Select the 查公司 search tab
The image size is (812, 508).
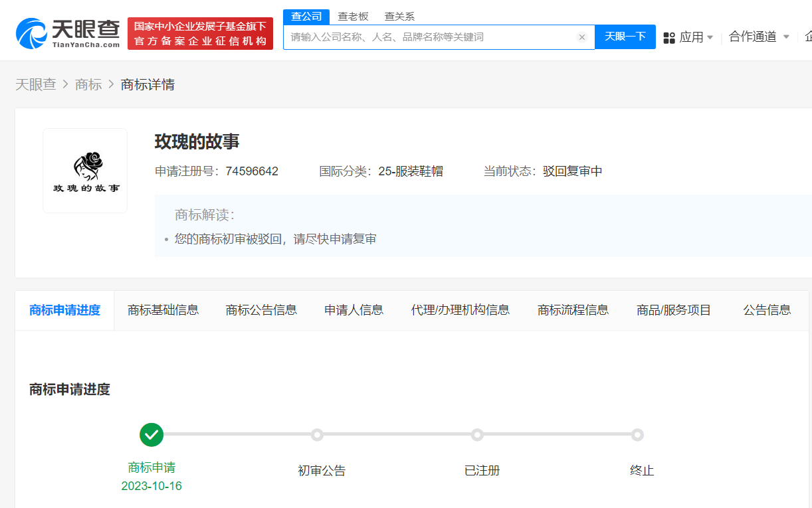click(x=306, y=17)
